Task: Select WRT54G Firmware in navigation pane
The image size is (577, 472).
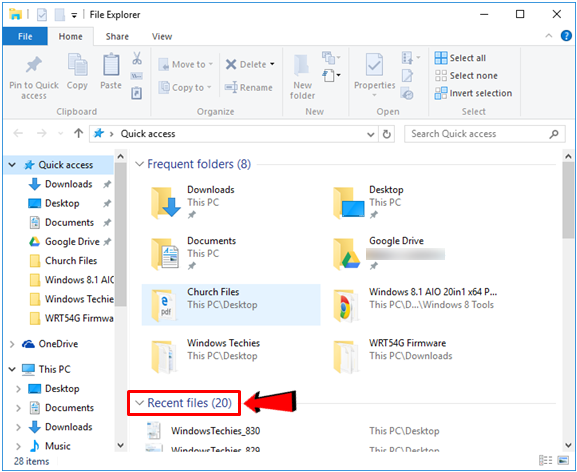Action: tap(71, 318)
